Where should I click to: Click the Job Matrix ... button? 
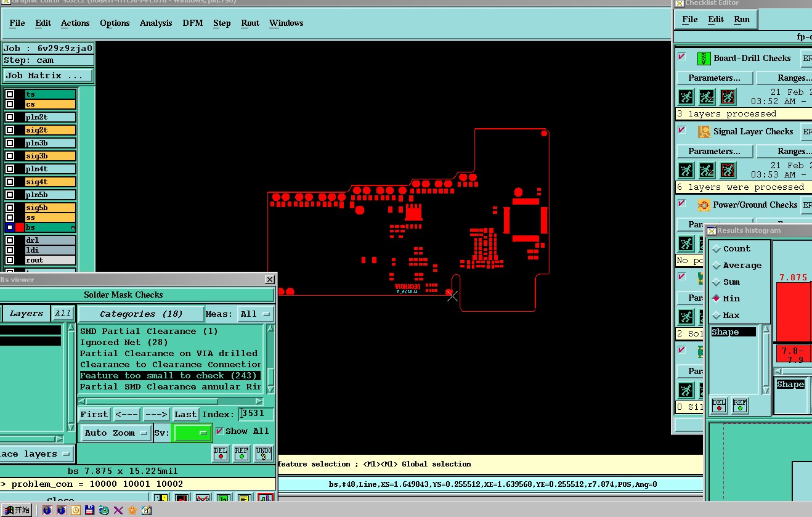(x=48, y=76)
